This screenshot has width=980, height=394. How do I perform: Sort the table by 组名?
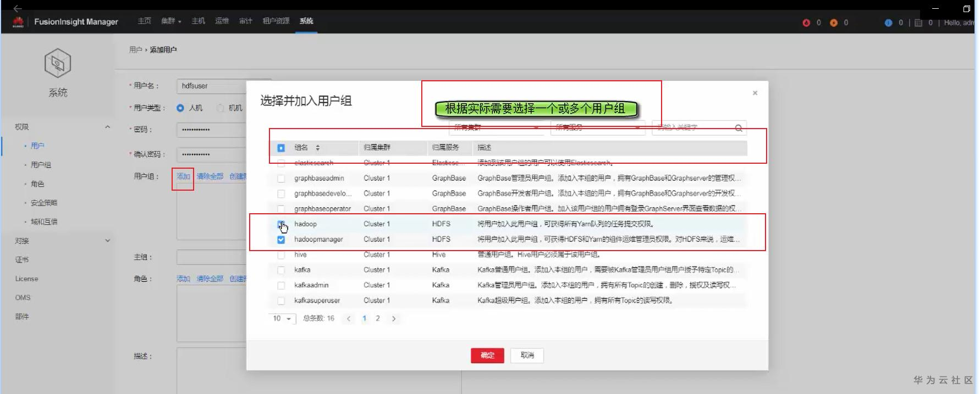[317, 148]
